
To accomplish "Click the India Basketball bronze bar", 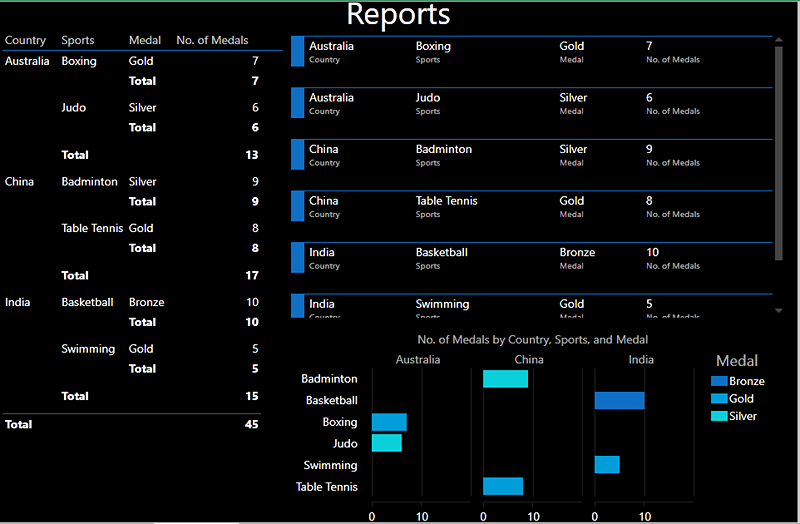I will pyautogui.click(x=619, y=401).
